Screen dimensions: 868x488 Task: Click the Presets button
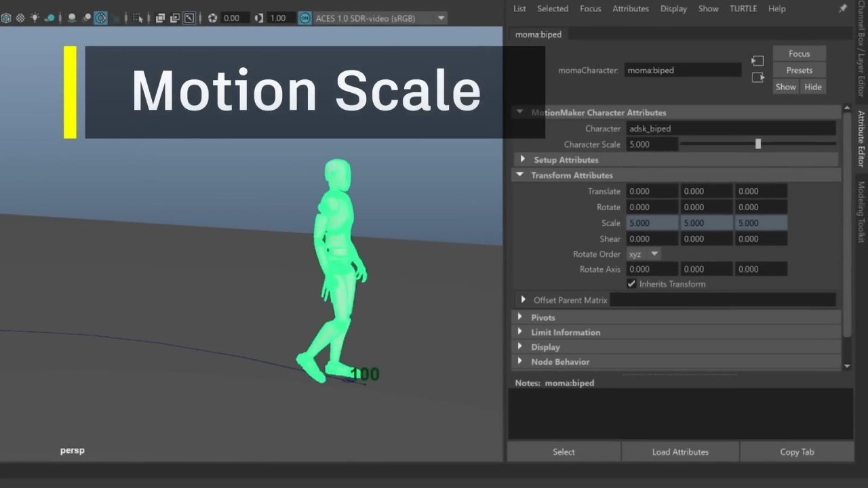799,70
